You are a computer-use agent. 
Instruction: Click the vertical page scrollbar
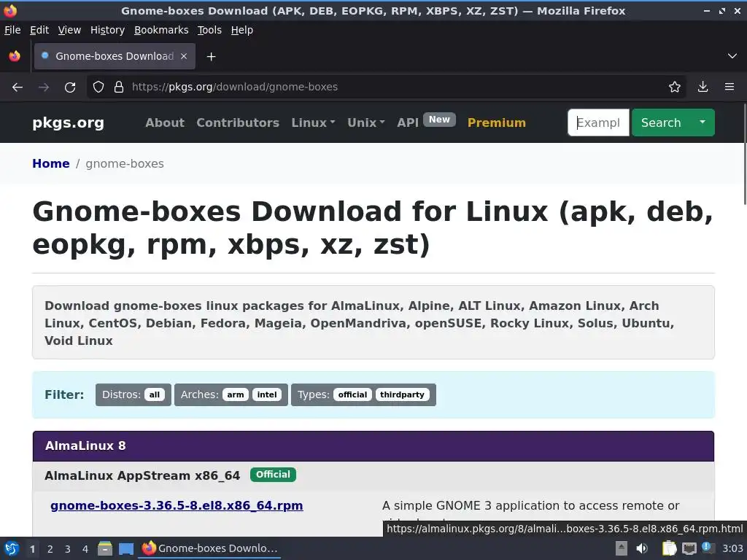(744, 155)
